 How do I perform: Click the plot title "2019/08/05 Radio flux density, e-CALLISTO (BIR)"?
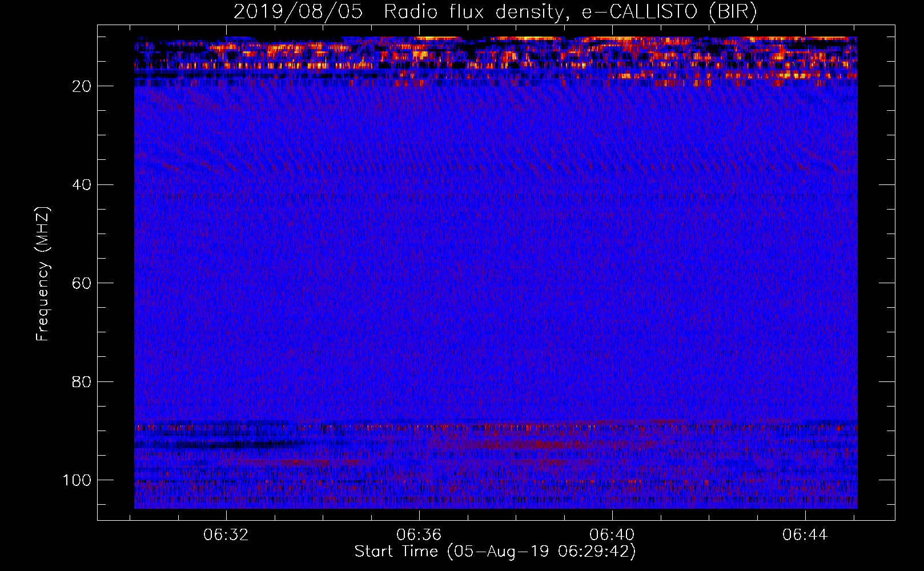click(495, 12)
